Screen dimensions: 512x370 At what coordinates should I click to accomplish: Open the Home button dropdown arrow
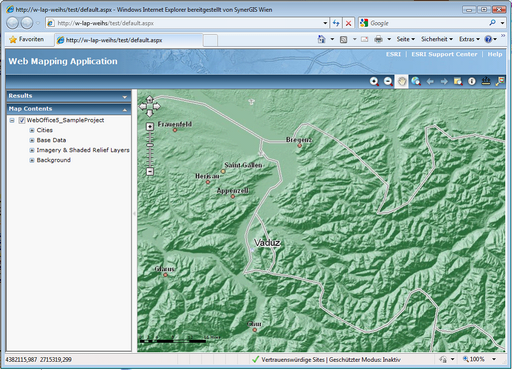pyautogui.click(x=332, y=39)
